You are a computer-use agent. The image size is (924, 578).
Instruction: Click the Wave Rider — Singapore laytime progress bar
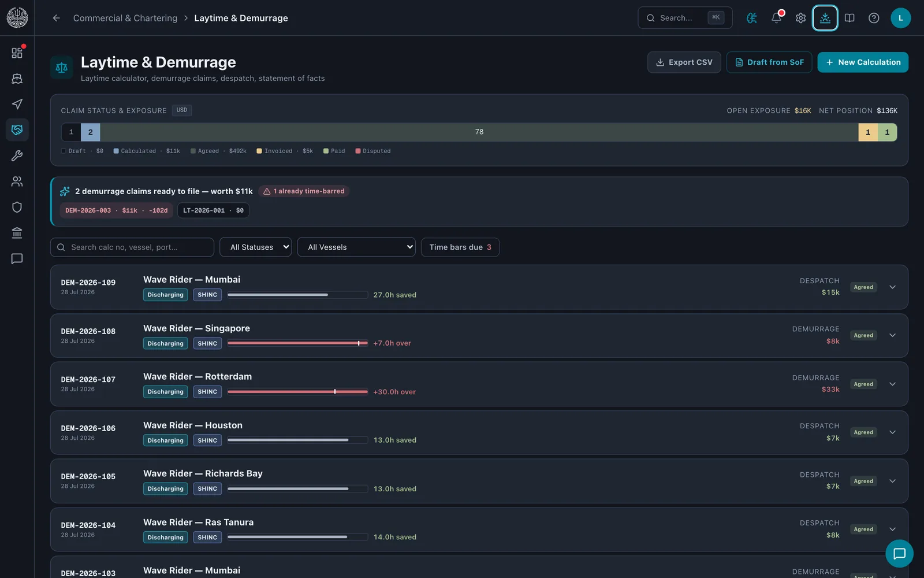point(297,343)
